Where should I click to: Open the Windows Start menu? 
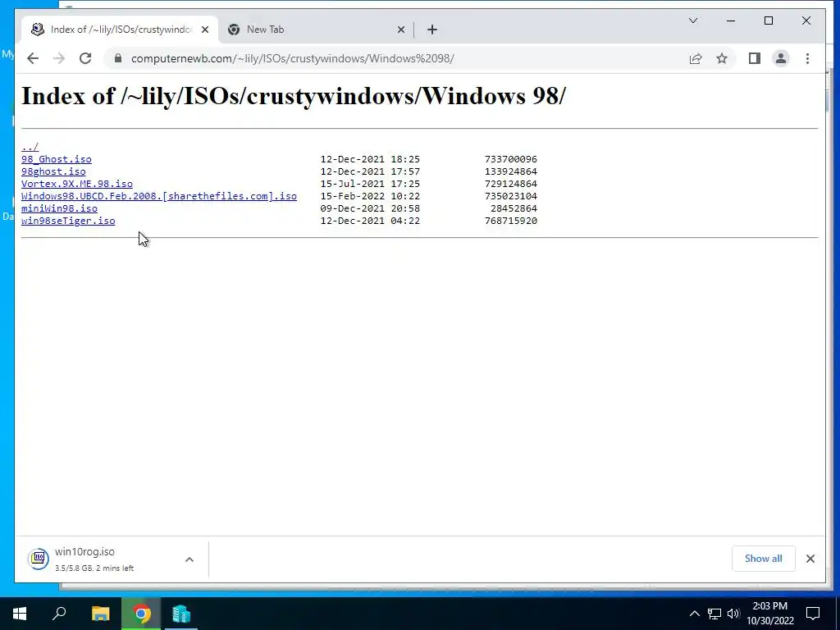pos(20,614)
